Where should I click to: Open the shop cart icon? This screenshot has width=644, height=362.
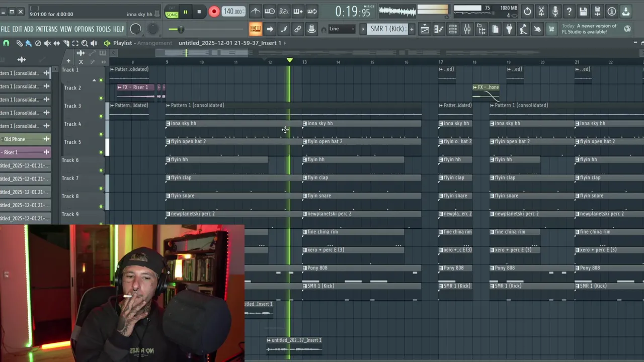tap(551, 29)
